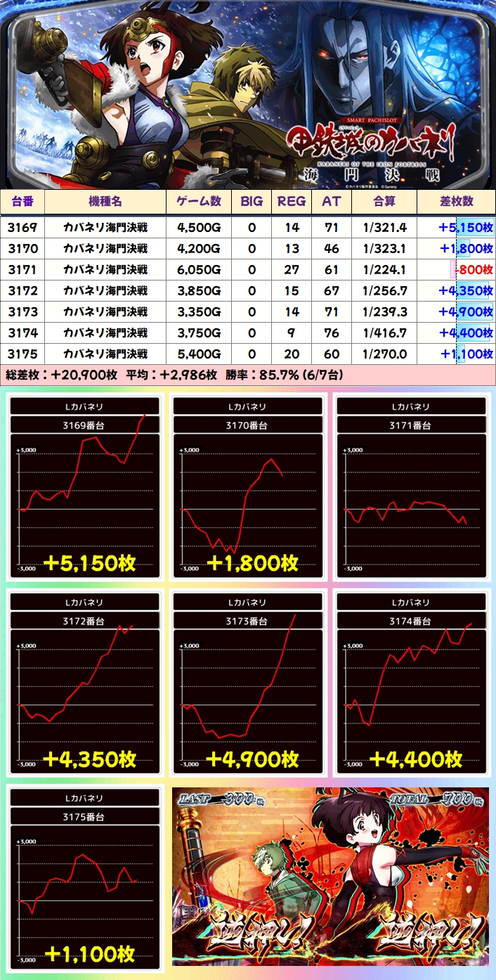
Task: Click the +1,100枚 table cell
Action: tap(456, 354)
